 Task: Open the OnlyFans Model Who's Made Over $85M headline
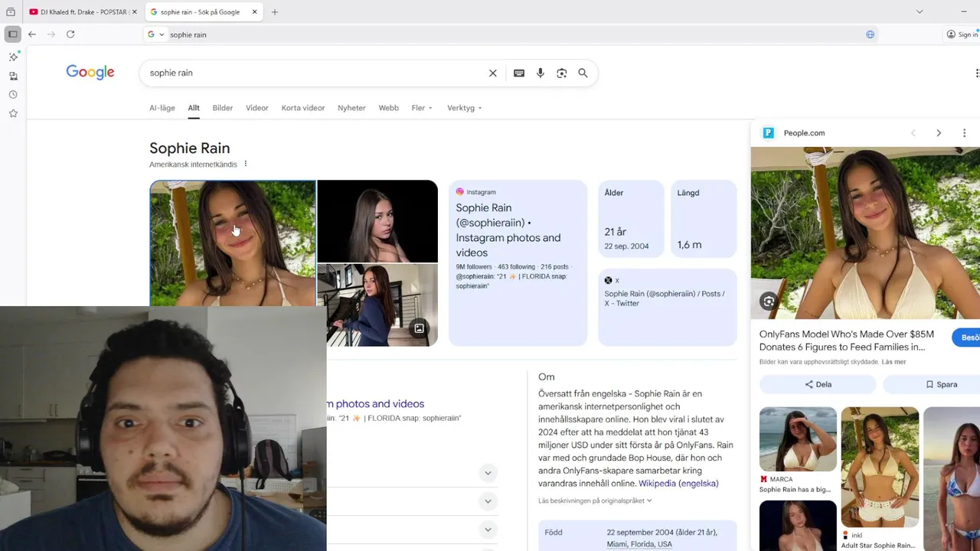tap(847, 341)
